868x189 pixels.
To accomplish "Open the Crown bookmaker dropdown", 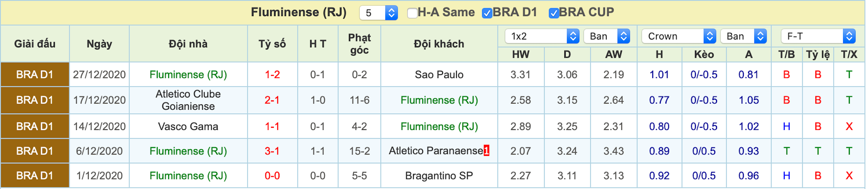I will tap(679, 36).
